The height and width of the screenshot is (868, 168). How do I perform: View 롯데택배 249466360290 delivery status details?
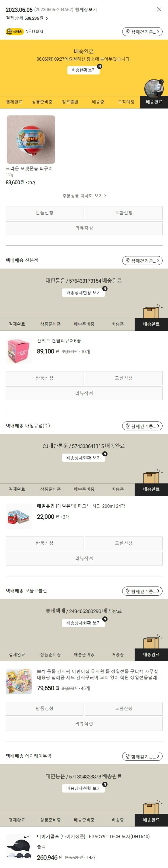84,623
